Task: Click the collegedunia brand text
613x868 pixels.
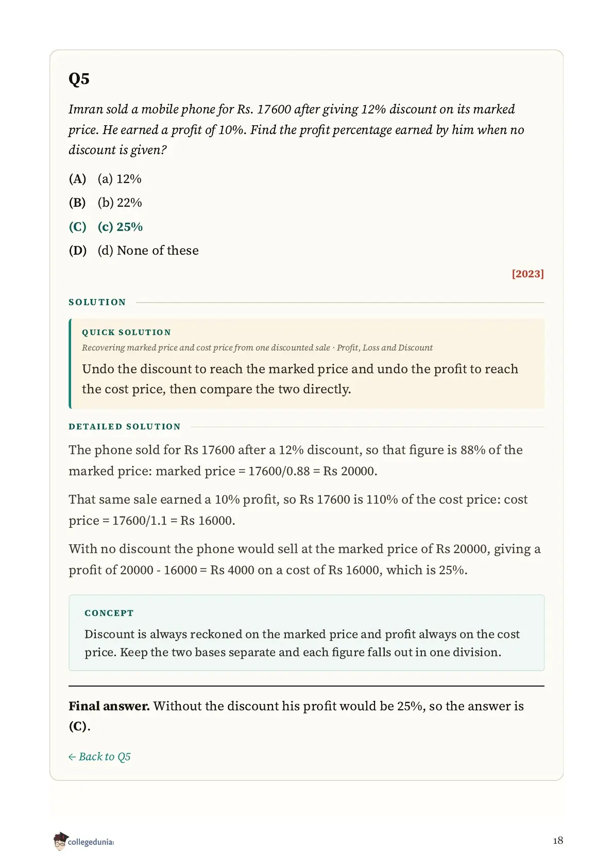Action: (90, 842)
